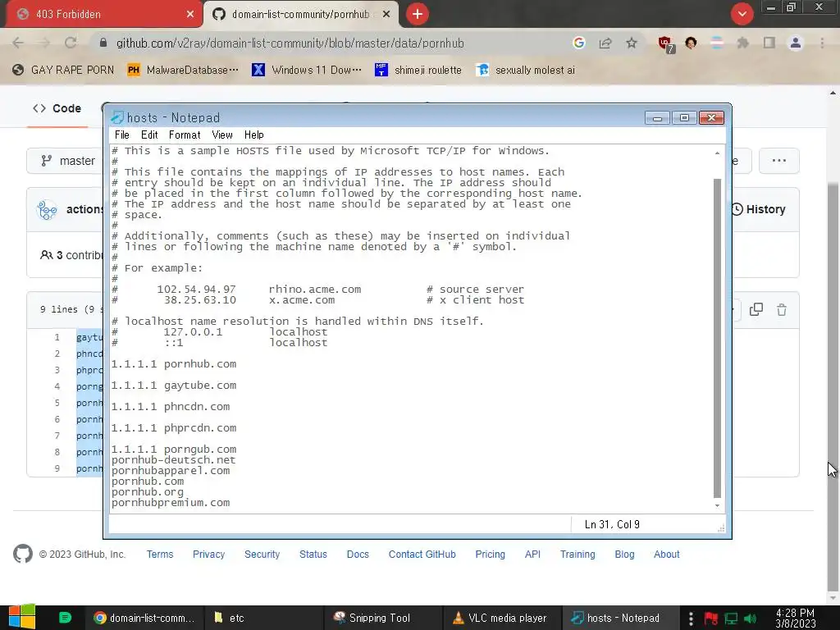
Task: Click the '1.1.1.1 gaytube.com' line in Notepad
Action: pos(174,386)
